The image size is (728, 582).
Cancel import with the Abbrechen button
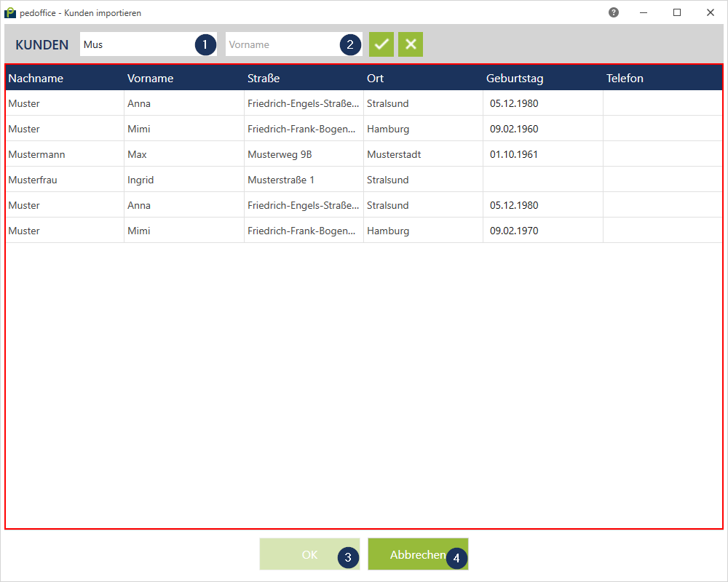417,554
